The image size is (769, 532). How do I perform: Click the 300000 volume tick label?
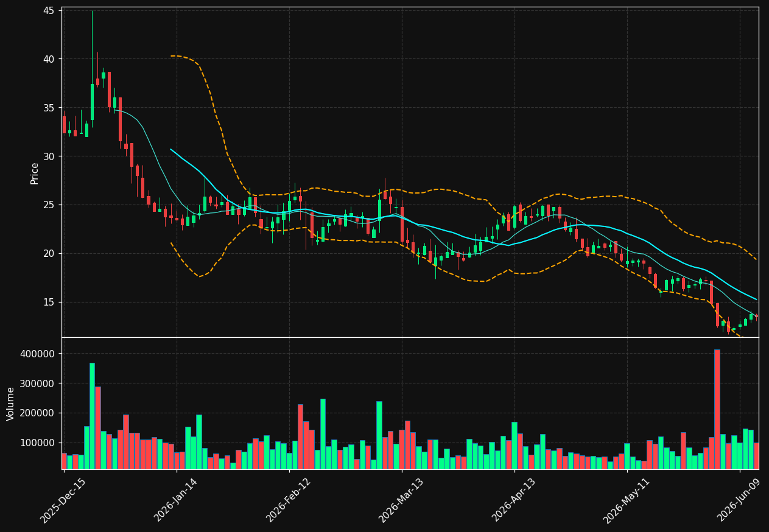click(38, 383)
